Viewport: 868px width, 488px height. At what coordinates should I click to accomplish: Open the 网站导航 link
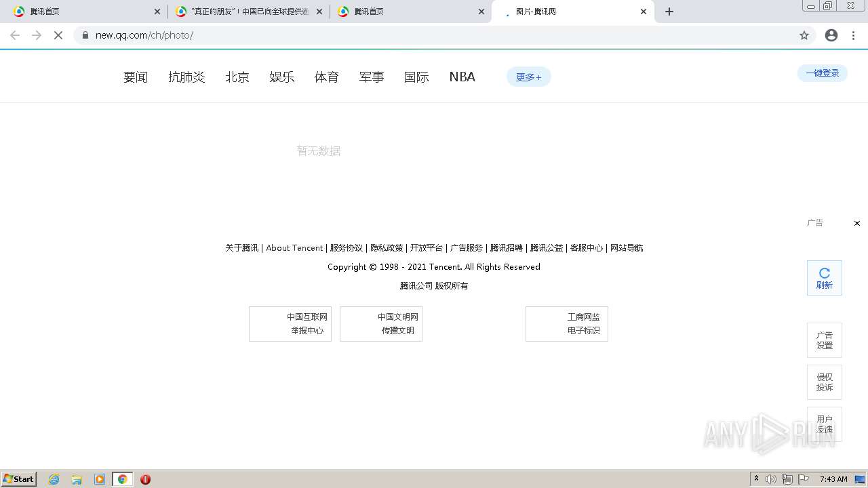pos(627,248)
